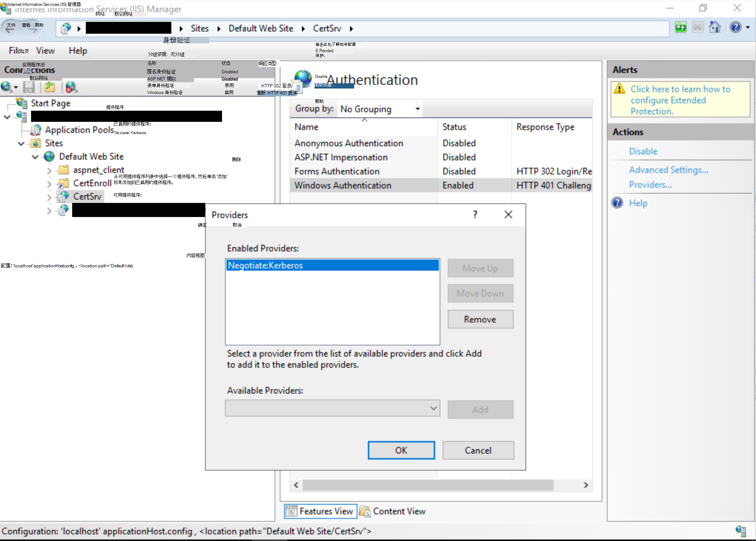Click CertSrv in the breadcrumb path
756x541 pixels.
pos(327,29)
